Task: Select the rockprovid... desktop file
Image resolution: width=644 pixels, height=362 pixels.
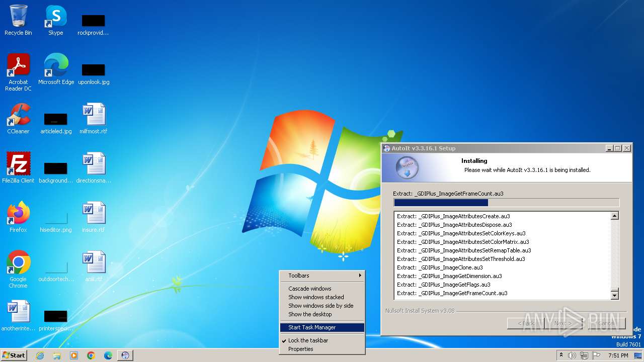Action: (x=93, y=24)
